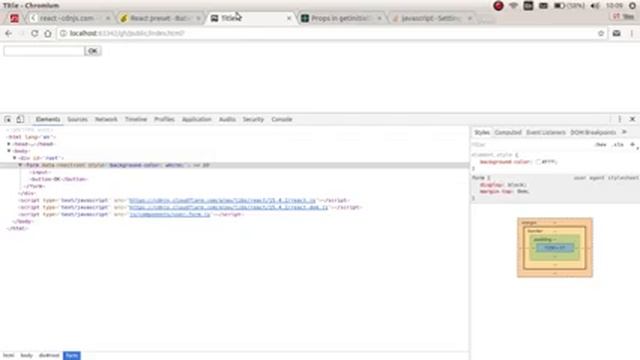Close the React preset tab
The height and width of the screenshot is (360, 640).
click(x=198, y=18)
